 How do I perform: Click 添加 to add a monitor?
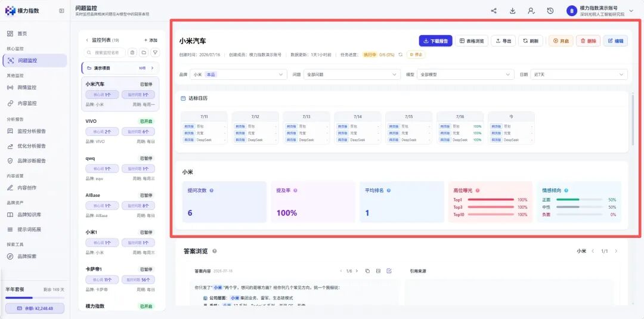point(151,40)
